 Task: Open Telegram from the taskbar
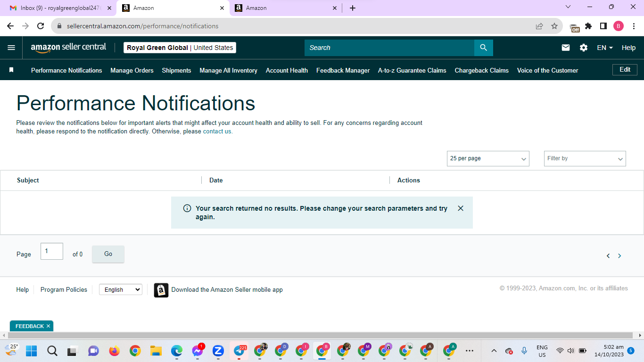click(239, 351)
